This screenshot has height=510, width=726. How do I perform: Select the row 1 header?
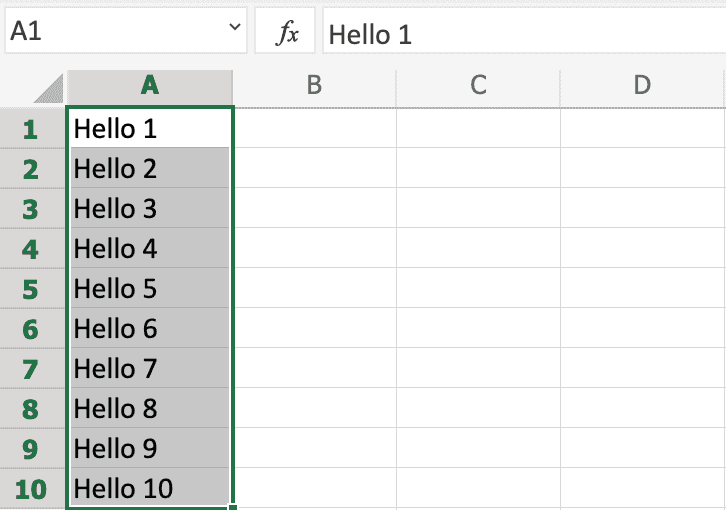pyautogui.click(x=31, y=129)
